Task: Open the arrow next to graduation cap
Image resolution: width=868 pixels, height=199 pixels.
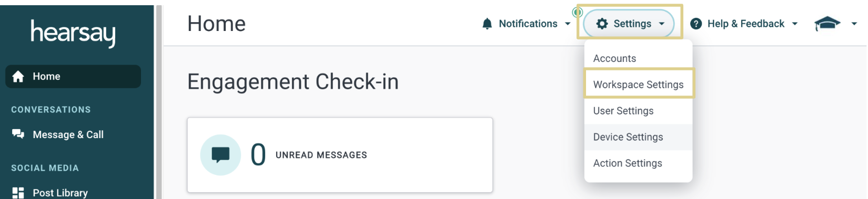Action: pyautogui.click(x=854, y=24)
